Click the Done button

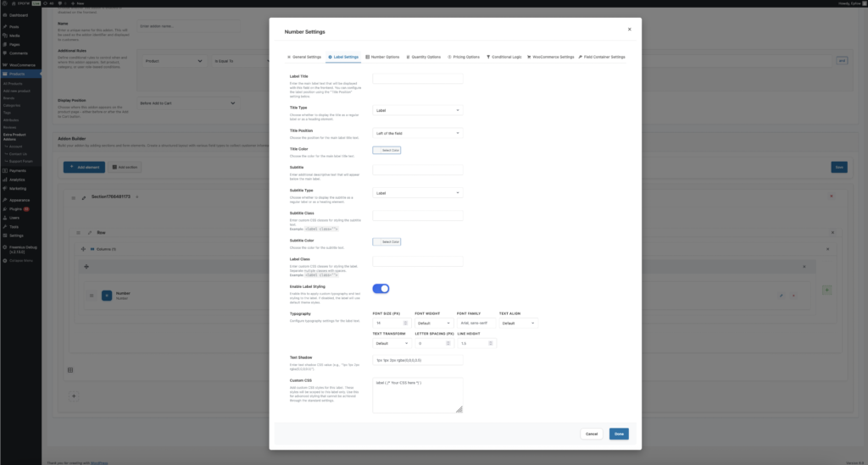pyautogui.click(x=619, y=434)
